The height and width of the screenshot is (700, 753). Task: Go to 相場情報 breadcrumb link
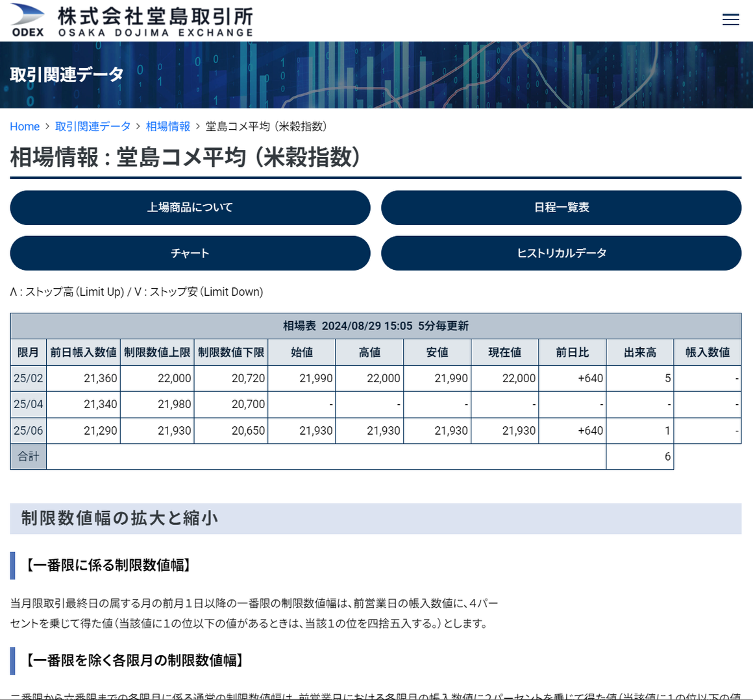tap(167, 127)
